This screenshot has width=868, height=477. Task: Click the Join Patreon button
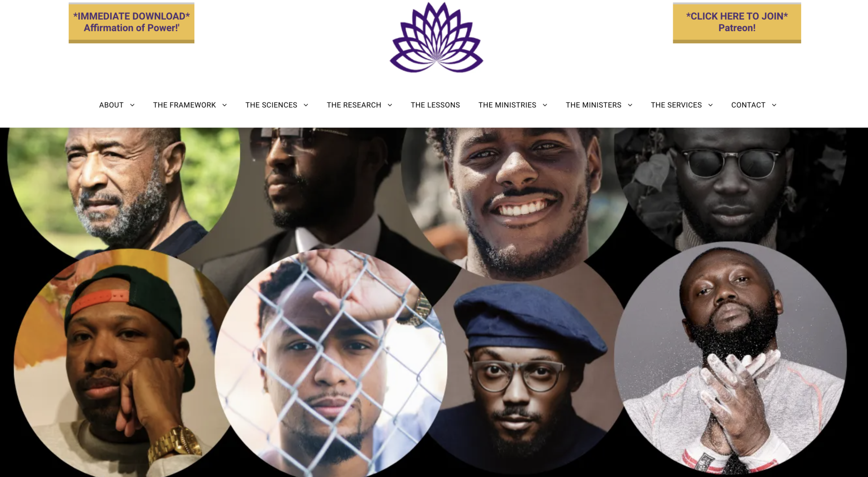click(x=737, y=23)
